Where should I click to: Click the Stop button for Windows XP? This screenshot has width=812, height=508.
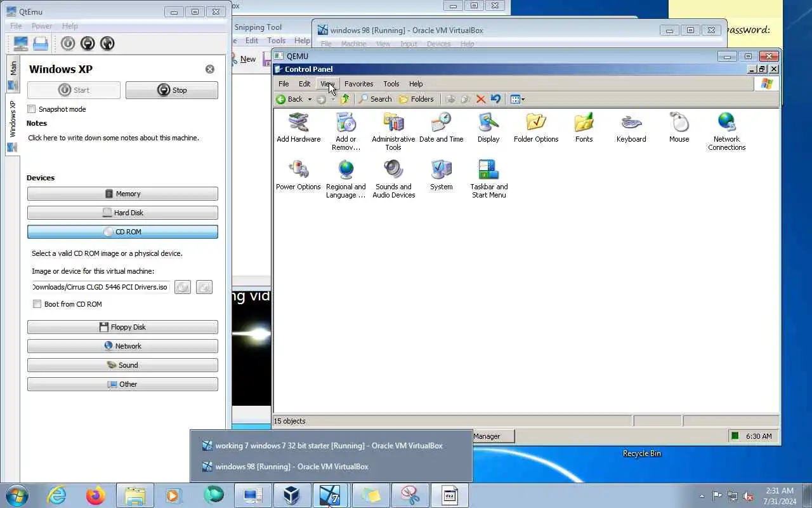172,90
